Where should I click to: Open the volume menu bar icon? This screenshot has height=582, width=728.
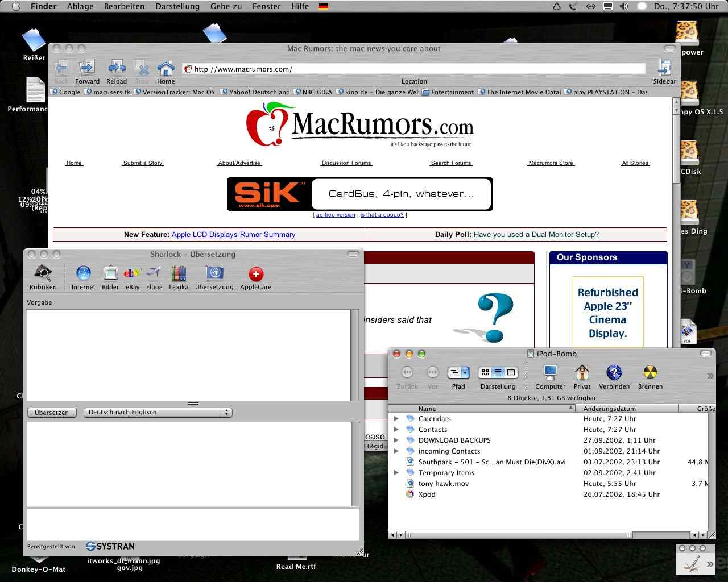(x=624, y=6)
